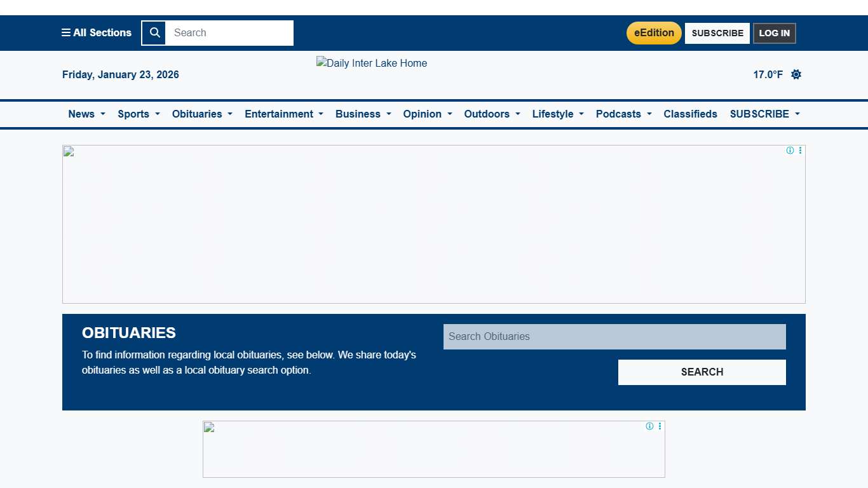Open the Entertainment dropdown
Image resolution: width=868 pixels, height=488 pixels.
(x=283, y=114)
